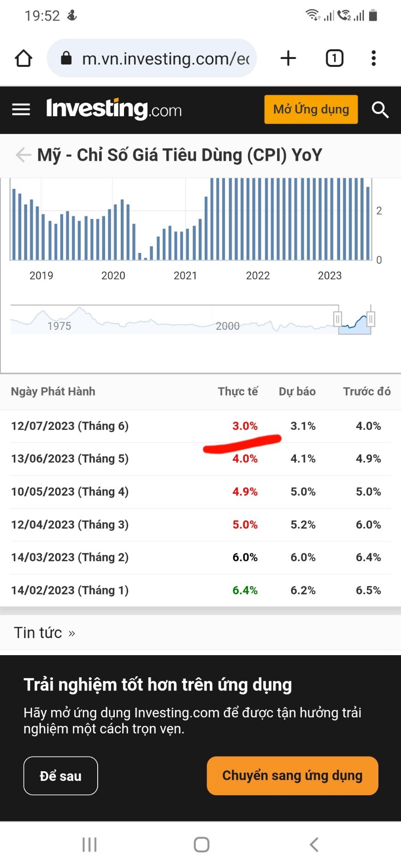401x868 pixels.
Task: Open the browser three-dot menu
Action: 373,59
